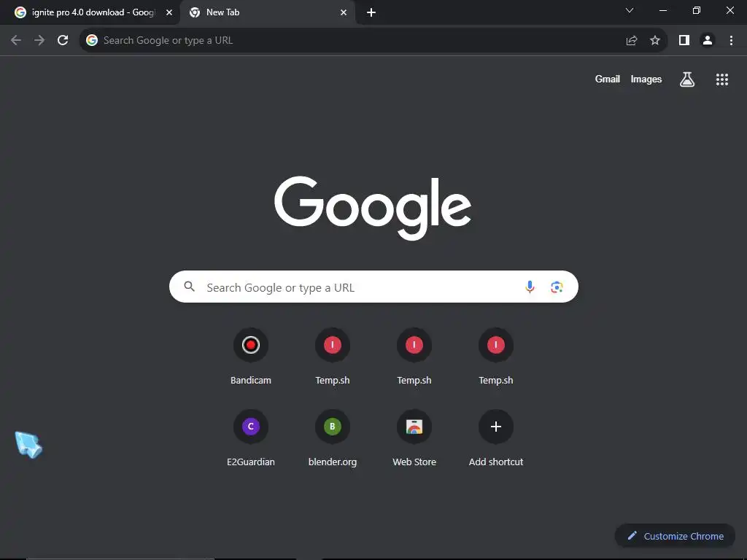Open the Google apps grid
The image size is (747, 560).
point(722,79)
